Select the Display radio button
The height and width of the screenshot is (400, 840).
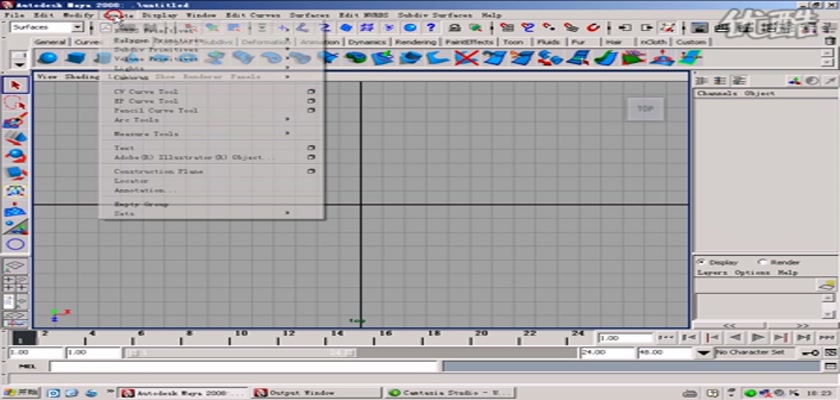click(701, 262)
